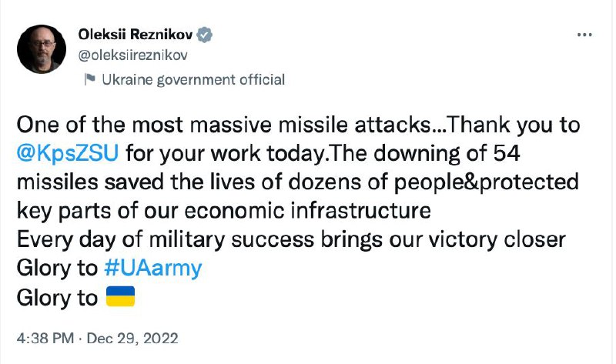Click "Glory to" before the flag emoji
Viewport: 616px width, 364px height.
[56, 297]
